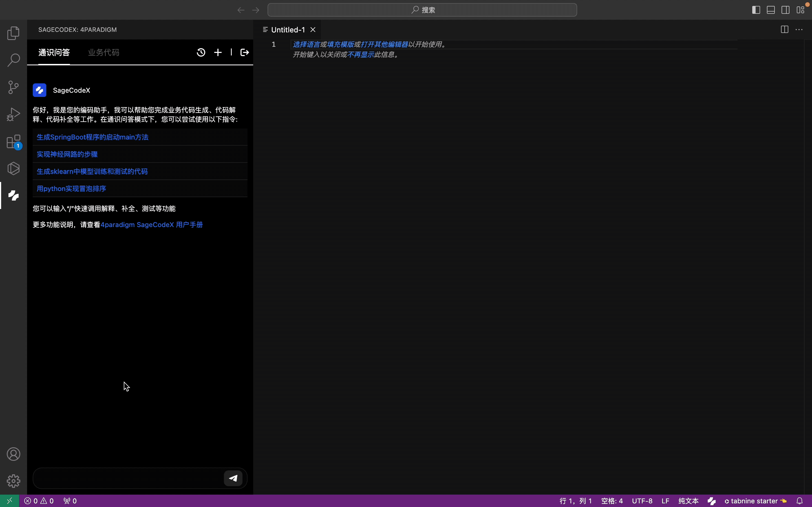The height and width of the screenshot is (507, 812).
Task: Open the Extensions view with badge
Action: [14, 141]
